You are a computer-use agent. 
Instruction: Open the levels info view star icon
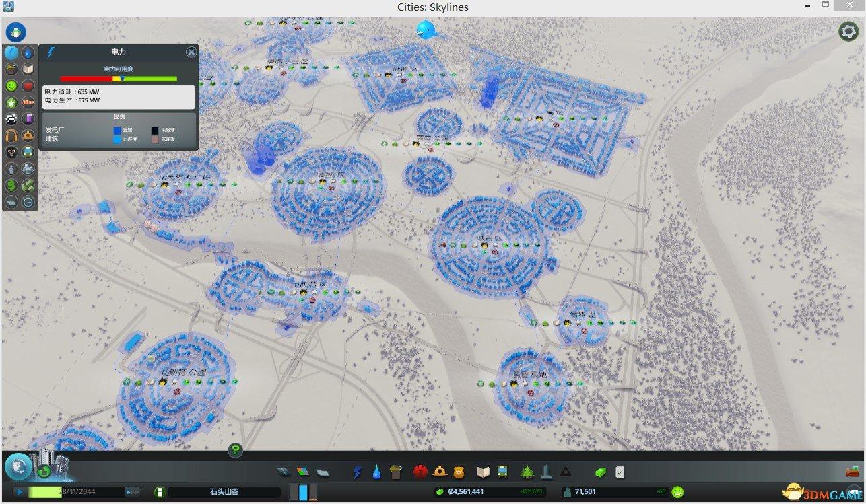11,103
